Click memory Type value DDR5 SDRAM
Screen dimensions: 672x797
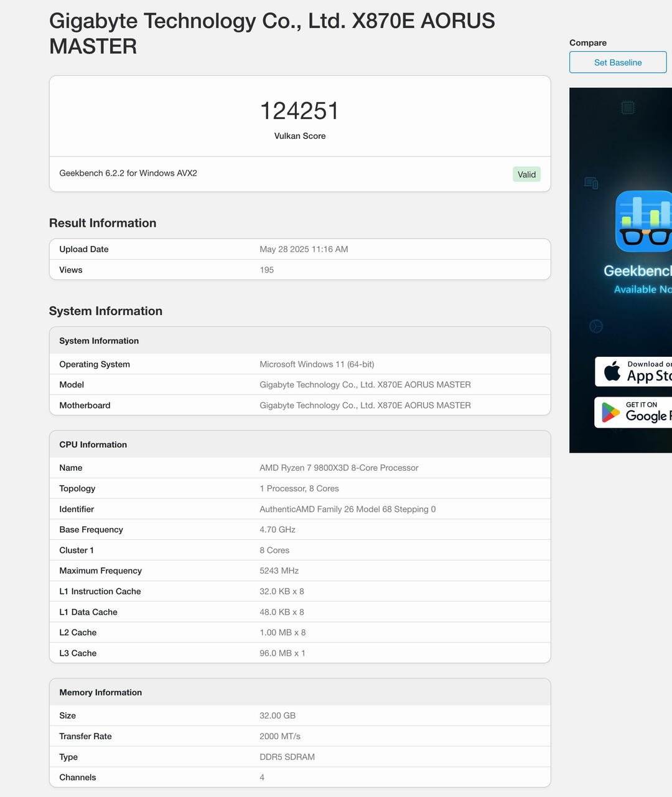coord(287,757)
